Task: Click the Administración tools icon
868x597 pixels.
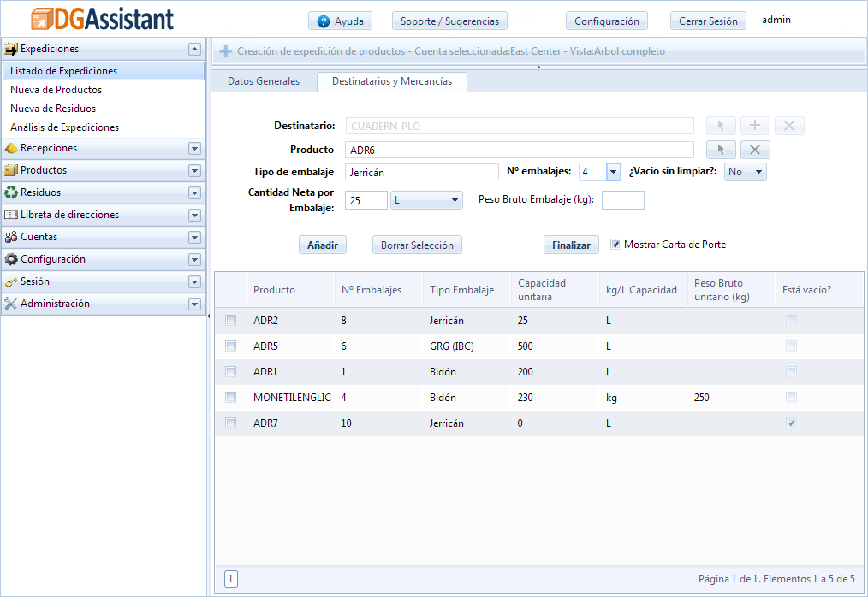Action: click(x=11, y=303)
